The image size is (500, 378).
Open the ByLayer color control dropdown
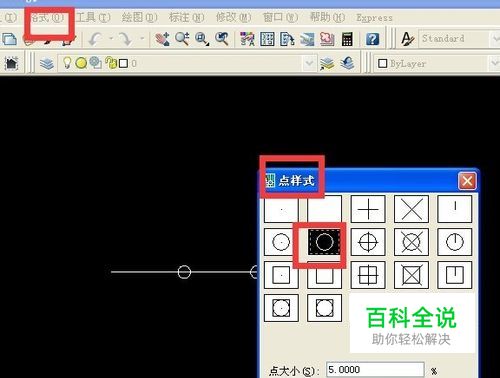438,63
